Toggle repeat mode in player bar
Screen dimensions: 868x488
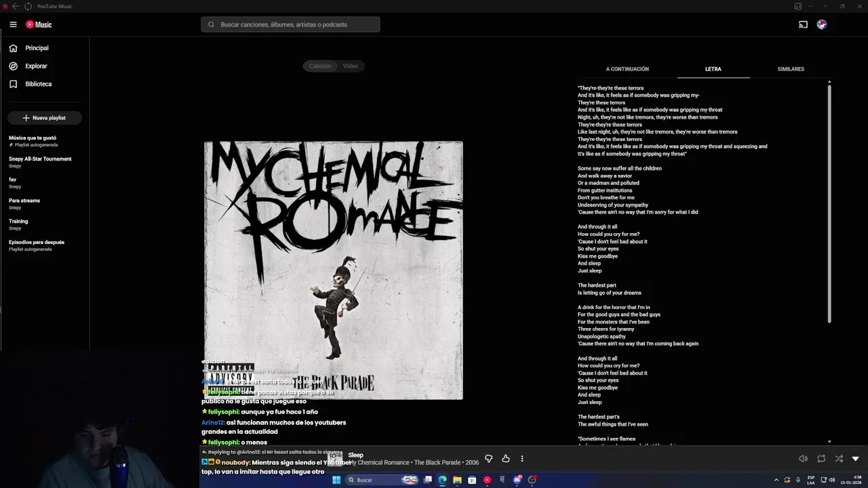coord(821,459)
